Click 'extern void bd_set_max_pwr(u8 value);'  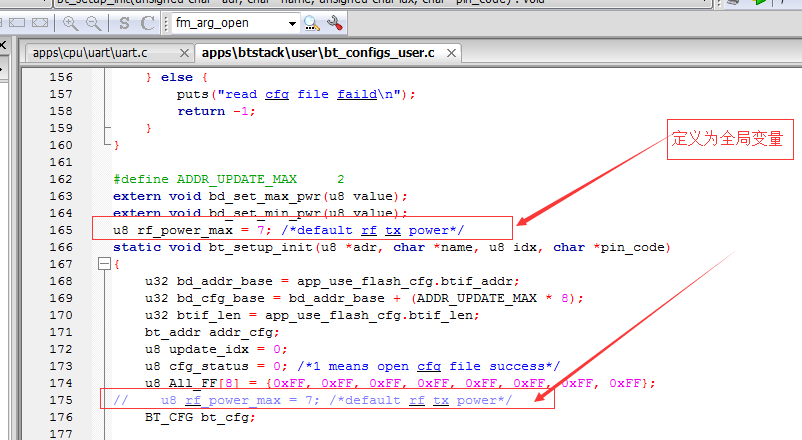point(260,196)
